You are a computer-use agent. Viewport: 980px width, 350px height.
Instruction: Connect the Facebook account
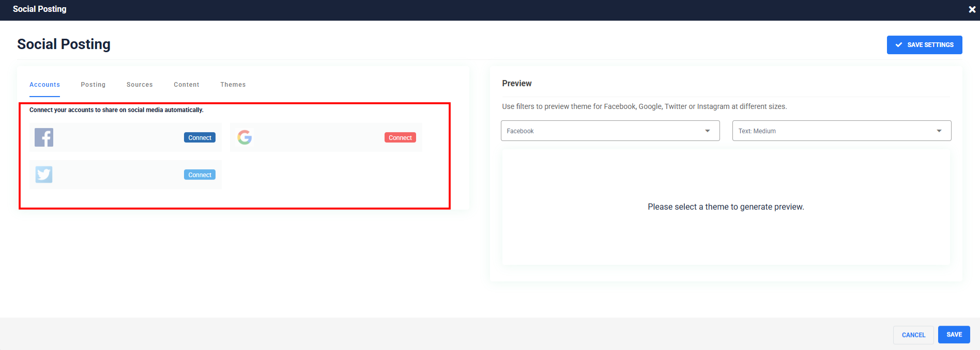(200, 138)
